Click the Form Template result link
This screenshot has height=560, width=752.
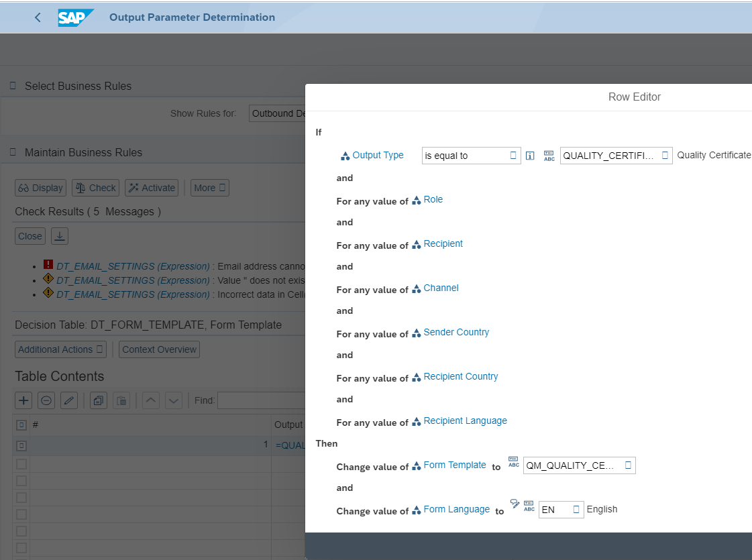tap(455, 465)
